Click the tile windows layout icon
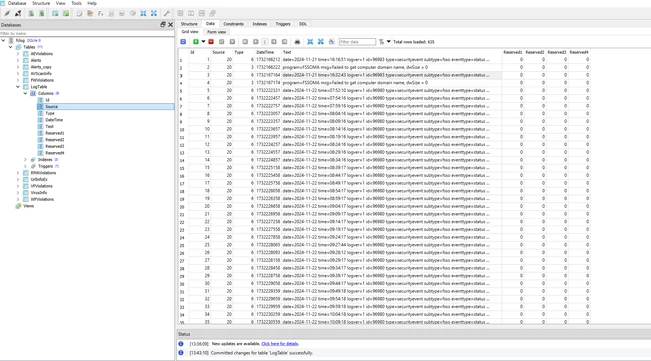This screenshot has width=651, height=361. pyautogui.click(x=180, y=13)
